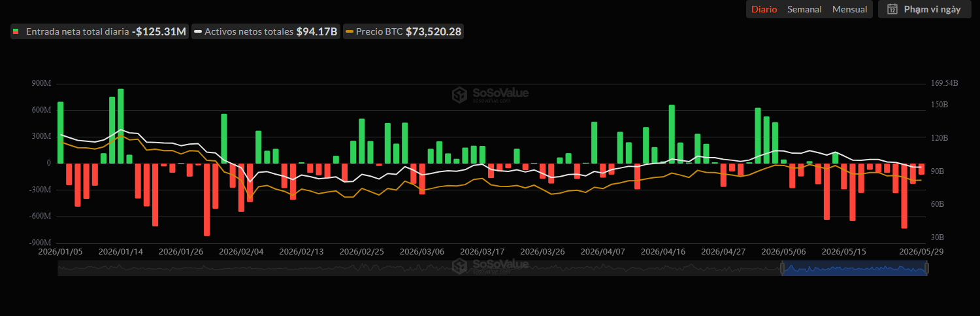Click the 150B right axis label

pos(939,105)
